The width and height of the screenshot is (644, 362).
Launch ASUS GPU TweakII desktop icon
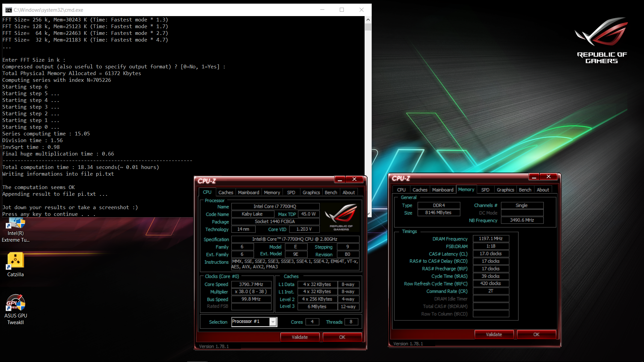tap(15, 310)
